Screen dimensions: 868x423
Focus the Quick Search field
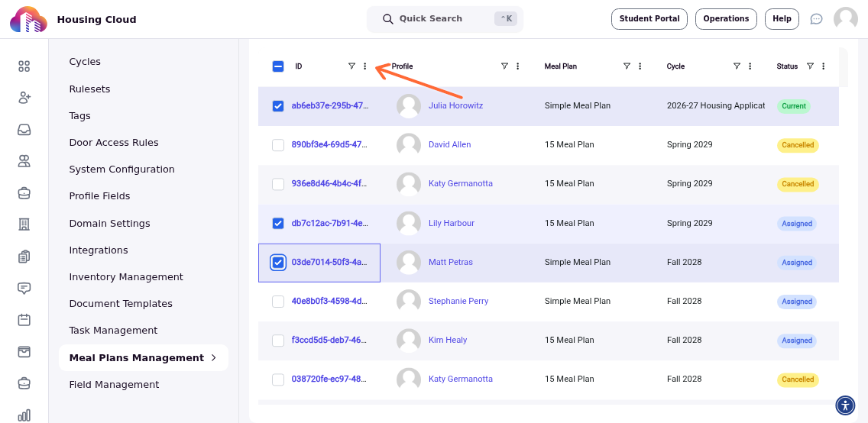445,19
